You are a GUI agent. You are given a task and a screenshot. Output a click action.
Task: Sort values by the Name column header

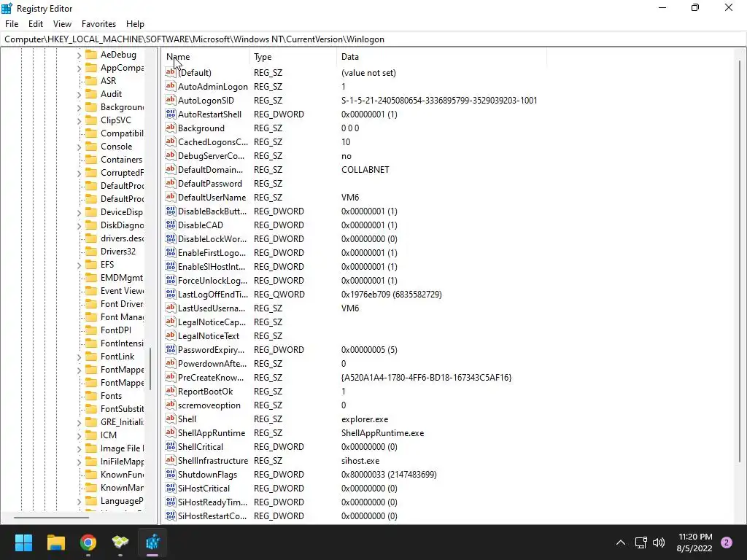[205, 57]
